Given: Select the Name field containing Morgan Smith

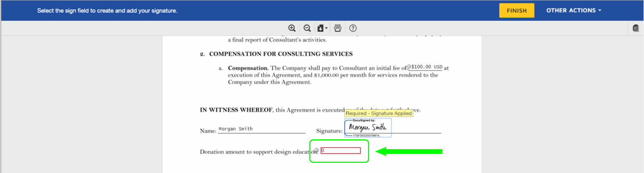Looking at the screenshot, I should [261, 129].
